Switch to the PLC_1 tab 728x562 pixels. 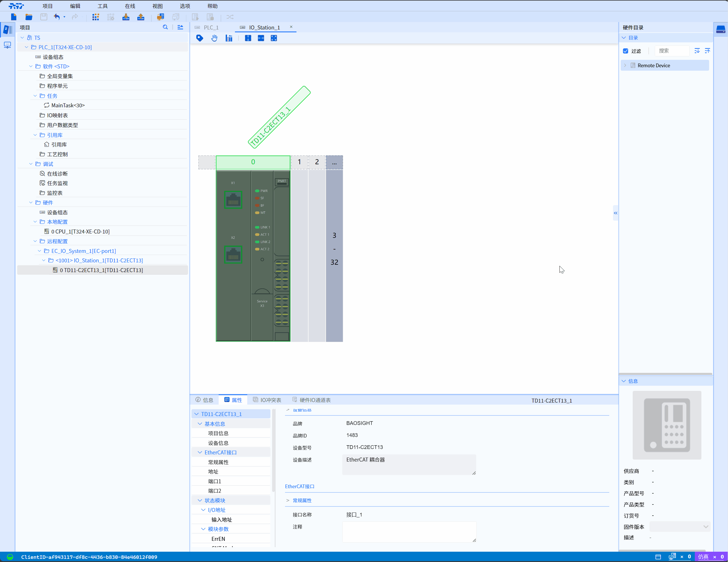coord(211,27)
